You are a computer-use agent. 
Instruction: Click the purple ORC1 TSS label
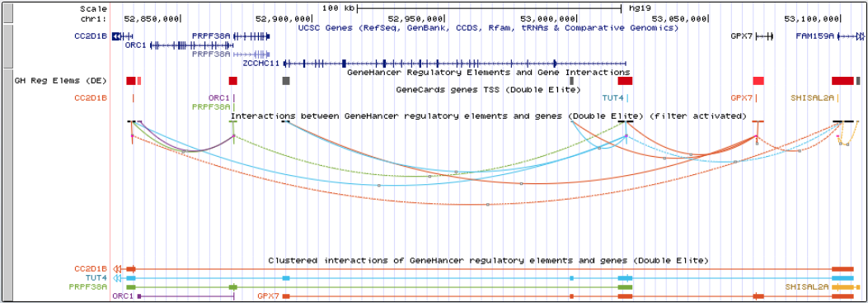tap(219, 98)
